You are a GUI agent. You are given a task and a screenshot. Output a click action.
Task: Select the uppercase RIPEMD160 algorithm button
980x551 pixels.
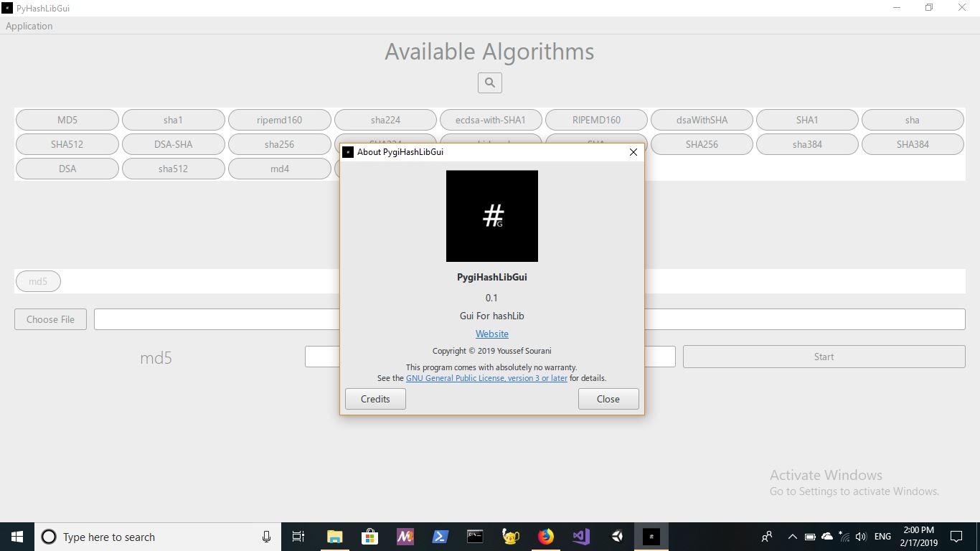[x=596, y=120]
